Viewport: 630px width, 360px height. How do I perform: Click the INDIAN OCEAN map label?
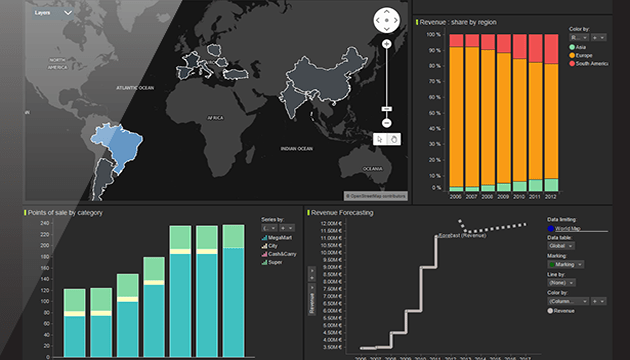pyautogui.click(x=297, y=149)
